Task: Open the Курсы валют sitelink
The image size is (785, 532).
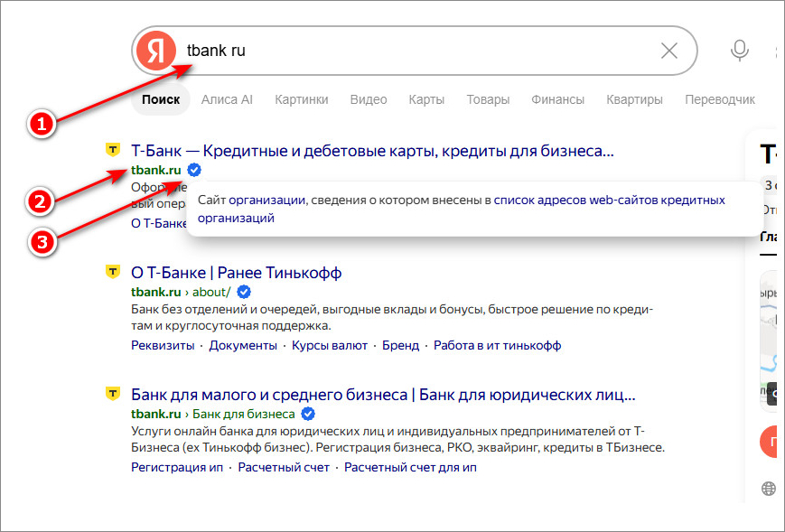Action: pos(330,345)
